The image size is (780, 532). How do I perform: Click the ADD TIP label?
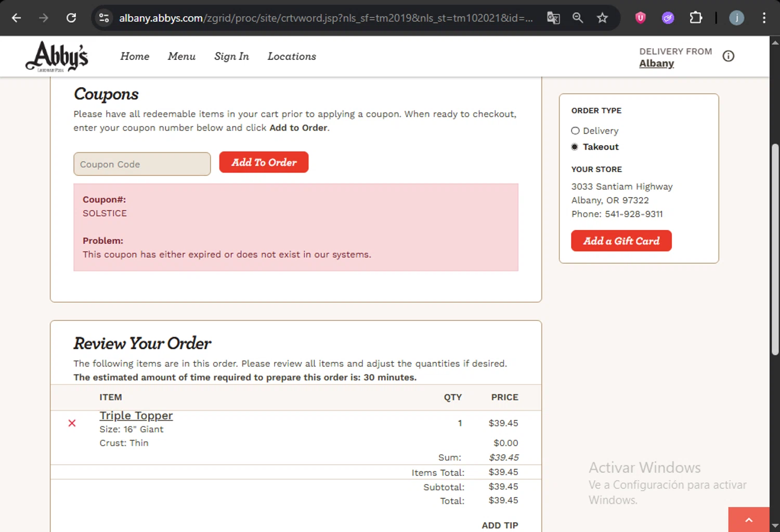tap(500, 525)
